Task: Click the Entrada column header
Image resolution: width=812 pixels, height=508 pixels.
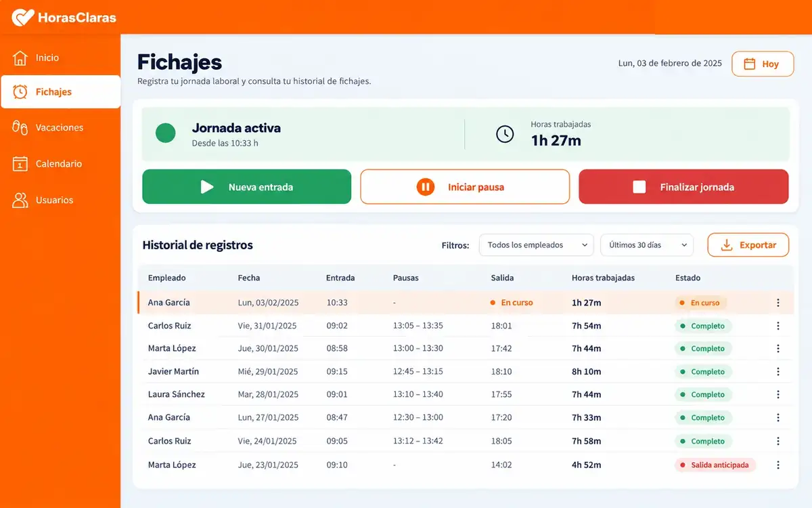Action: [x=340, y=278]
